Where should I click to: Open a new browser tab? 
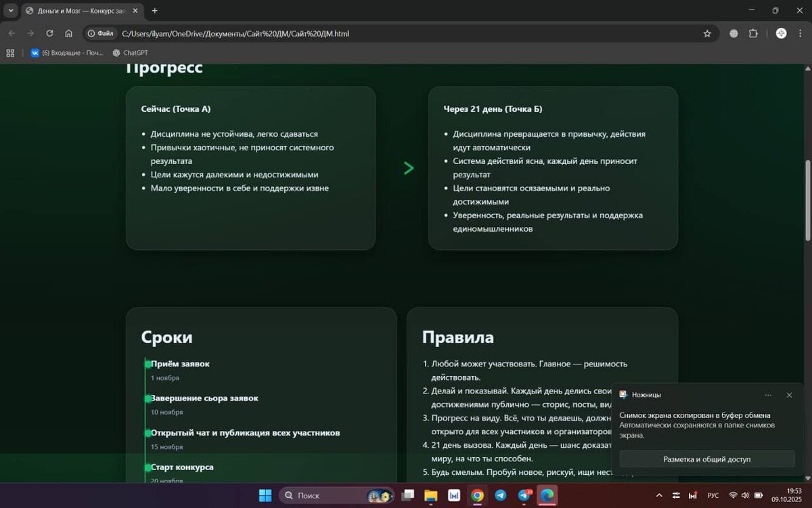click(x=155, y=11)
